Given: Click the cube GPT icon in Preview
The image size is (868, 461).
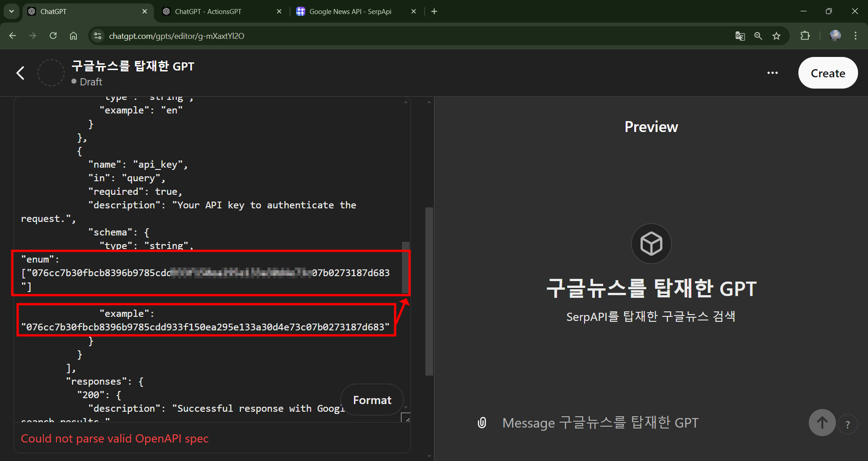Looking at the screenshot, I should (651, 244).
